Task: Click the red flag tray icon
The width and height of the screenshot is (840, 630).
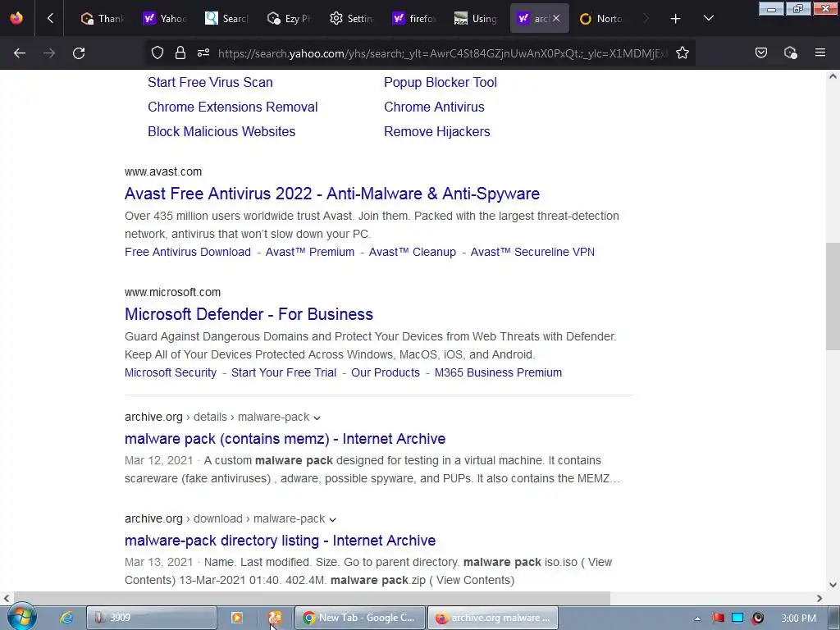Action: pyautogui.click(x=718, y=618)
